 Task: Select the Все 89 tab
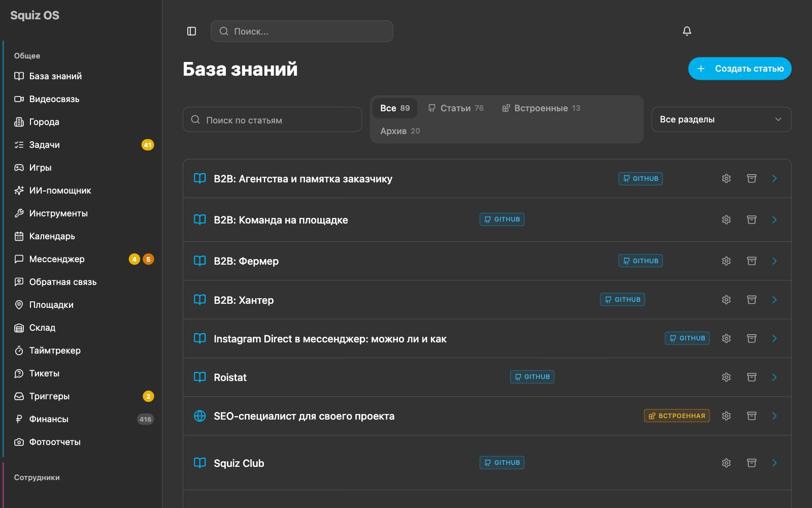coord(395,108)
